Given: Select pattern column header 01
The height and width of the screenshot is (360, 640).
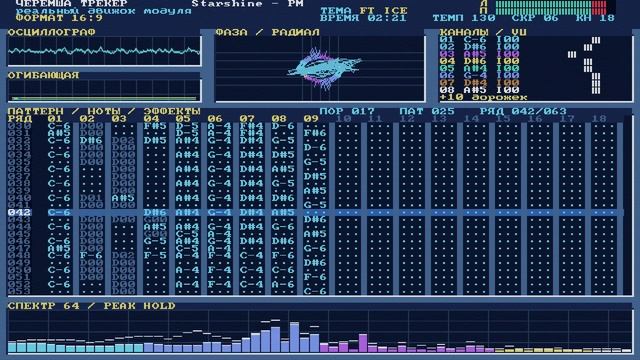Looking at the screenshot, I should (x=56, y=119).
